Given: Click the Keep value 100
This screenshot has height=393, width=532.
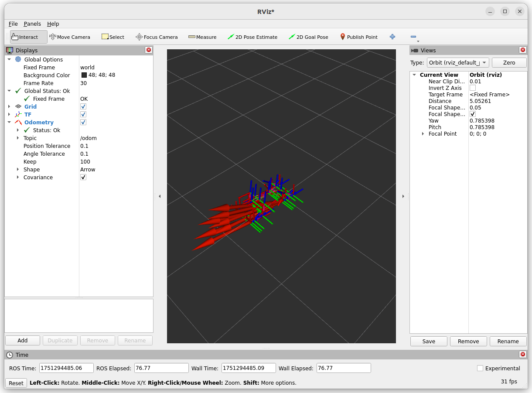Looking at the screenshot, I should (85, 161).
